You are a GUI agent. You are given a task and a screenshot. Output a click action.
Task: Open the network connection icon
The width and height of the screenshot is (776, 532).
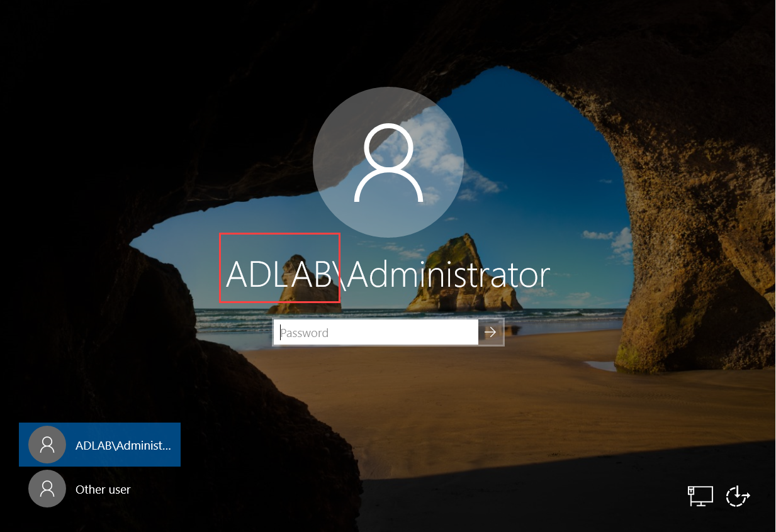[700, 496]
